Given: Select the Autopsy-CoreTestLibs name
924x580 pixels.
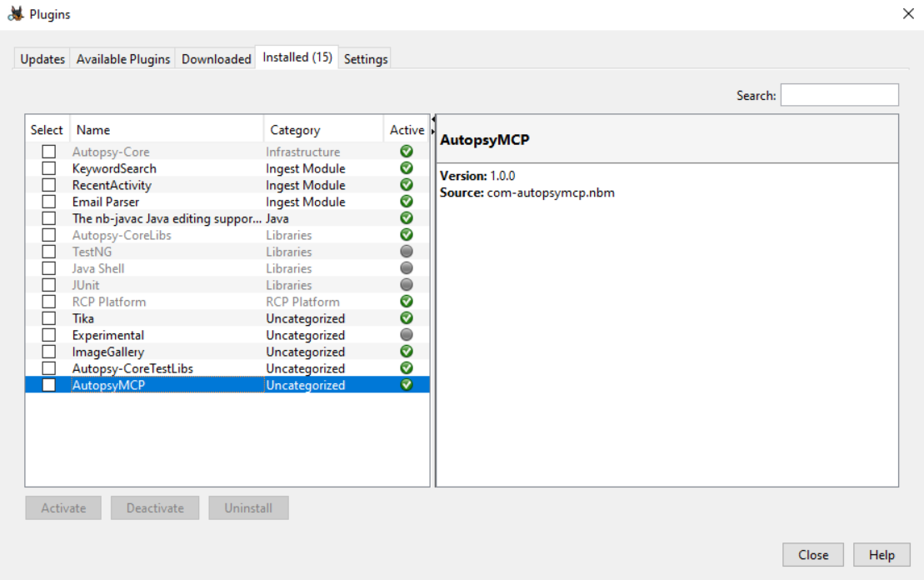Looking at the screenshot, I should [x=132, y=368].
